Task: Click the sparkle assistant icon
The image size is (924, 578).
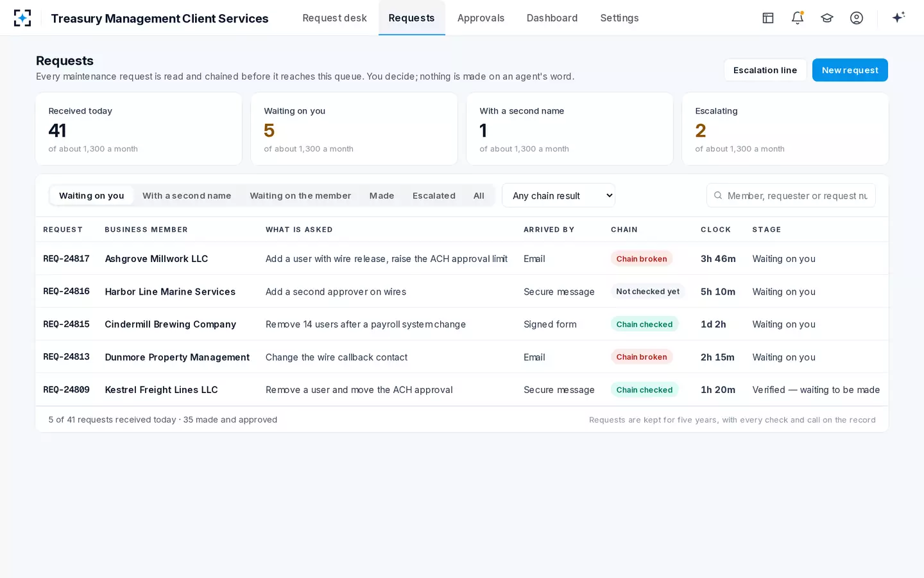Action: 898,17
